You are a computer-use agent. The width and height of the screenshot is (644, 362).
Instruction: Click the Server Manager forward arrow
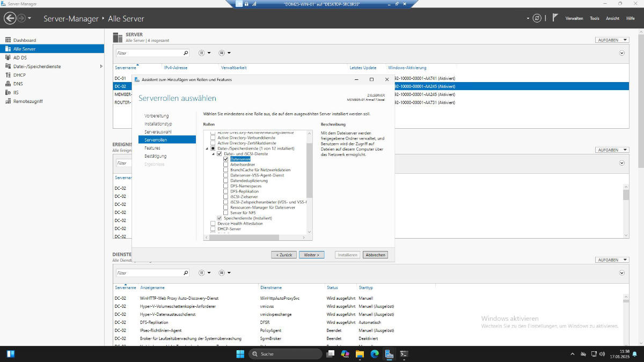click(x=21, y=18)
